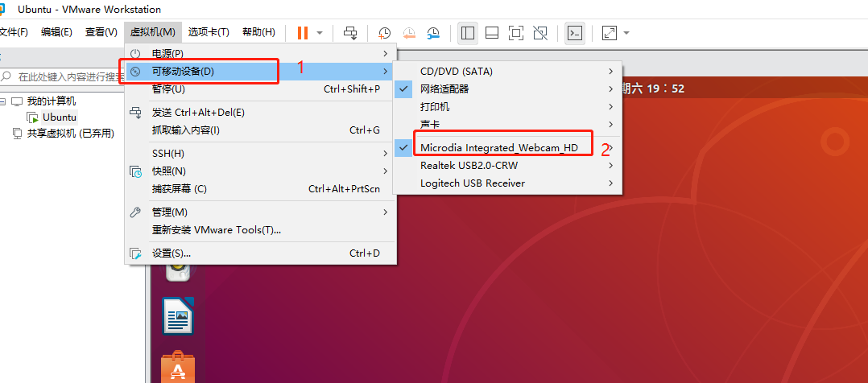Expand the SSH(H) submenu

(260, 154)
